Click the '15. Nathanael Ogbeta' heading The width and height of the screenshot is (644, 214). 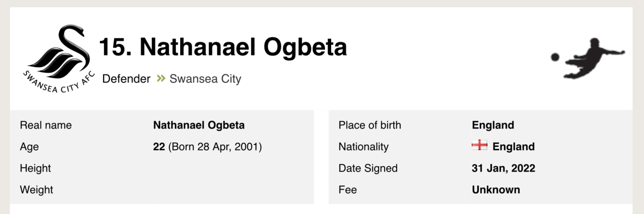223,47
